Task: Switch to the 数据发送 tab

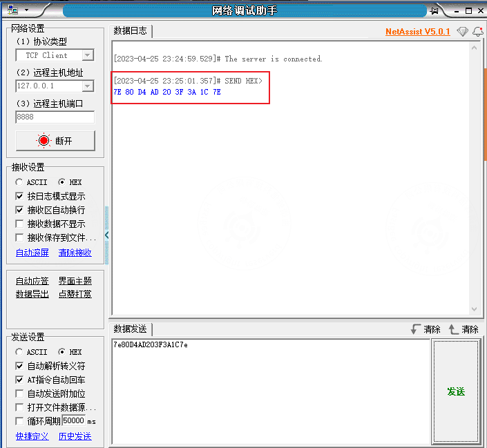Action: coord(130,329)
